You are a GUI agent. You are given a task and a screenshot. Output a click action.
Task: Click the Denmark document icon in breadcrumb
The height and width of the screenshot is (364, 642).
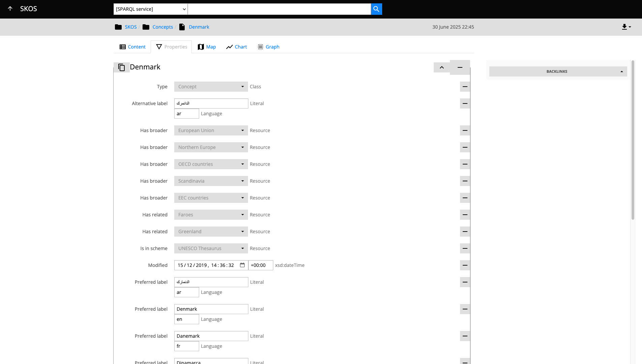pos(182,27)
